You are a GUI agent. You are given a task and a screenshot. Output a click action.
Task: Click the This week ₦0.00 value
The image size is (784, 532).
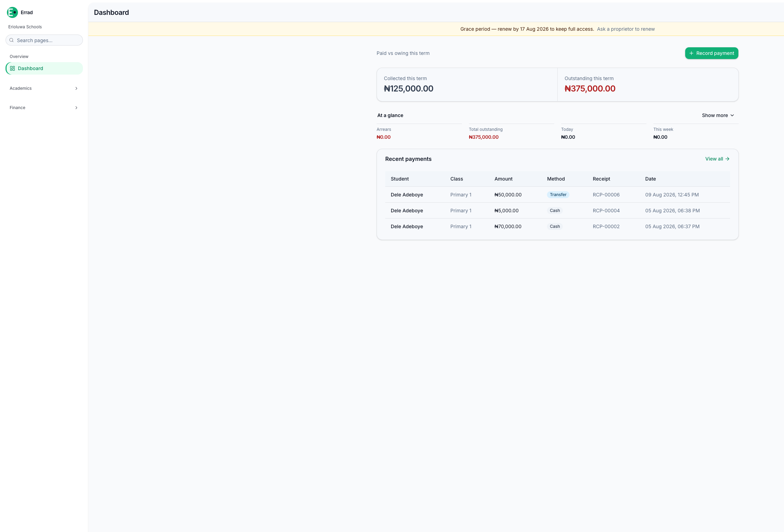660,137
